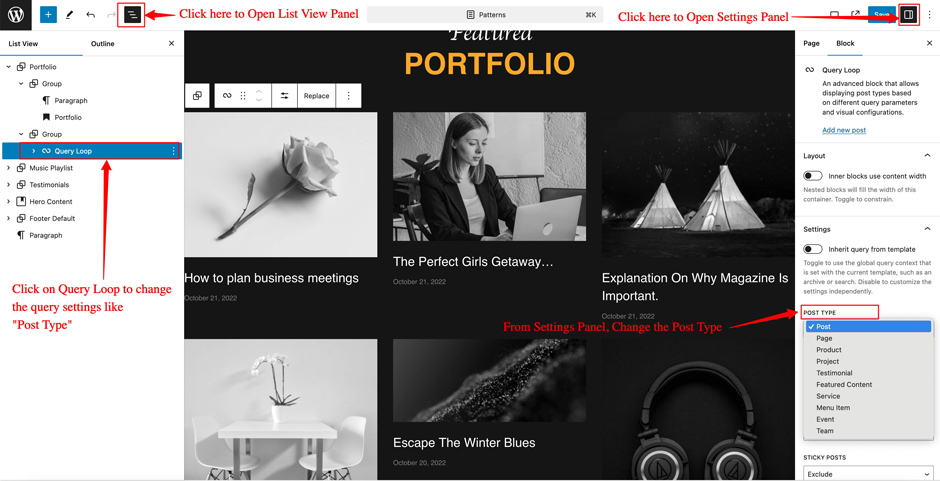Select parent Group block icon in toolbar
The image size is (940, 481).
(197, 96)
